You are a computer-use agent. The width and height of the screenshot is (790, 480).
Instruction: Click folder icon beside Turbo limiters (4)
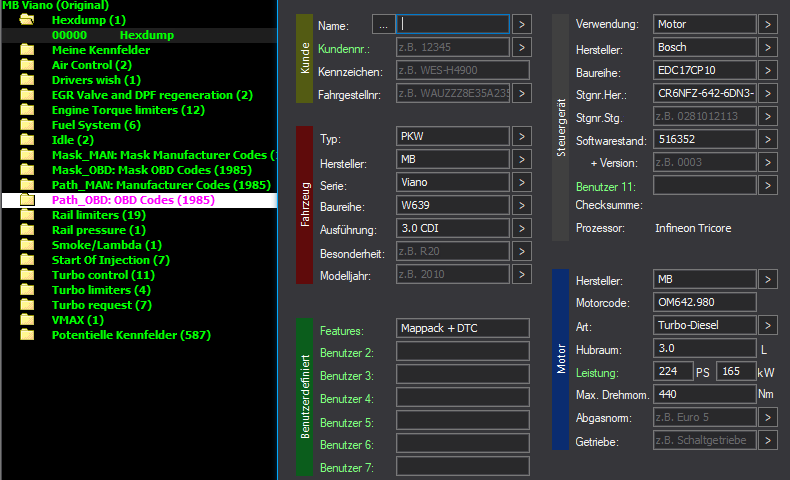click(x=27, y=290)
